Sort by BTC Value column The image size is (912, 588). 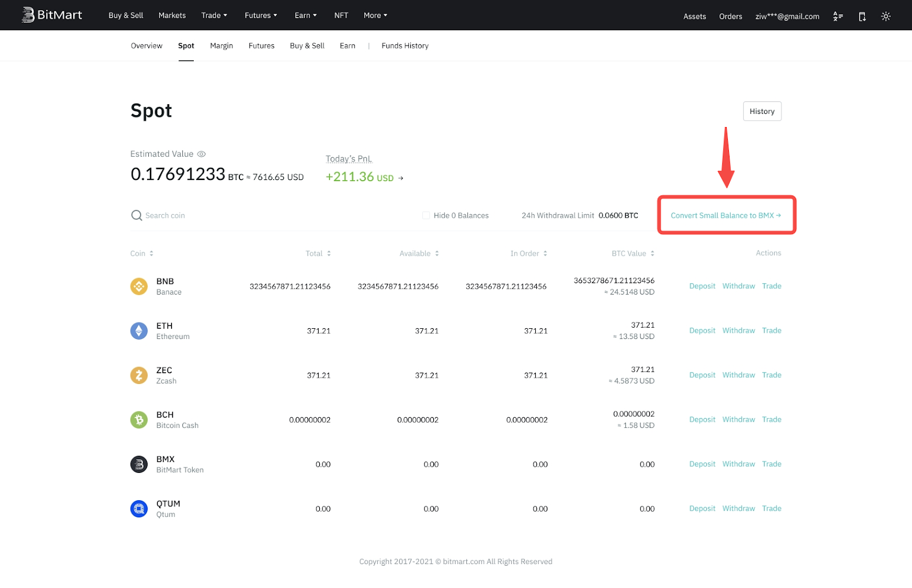pos(633,254)
